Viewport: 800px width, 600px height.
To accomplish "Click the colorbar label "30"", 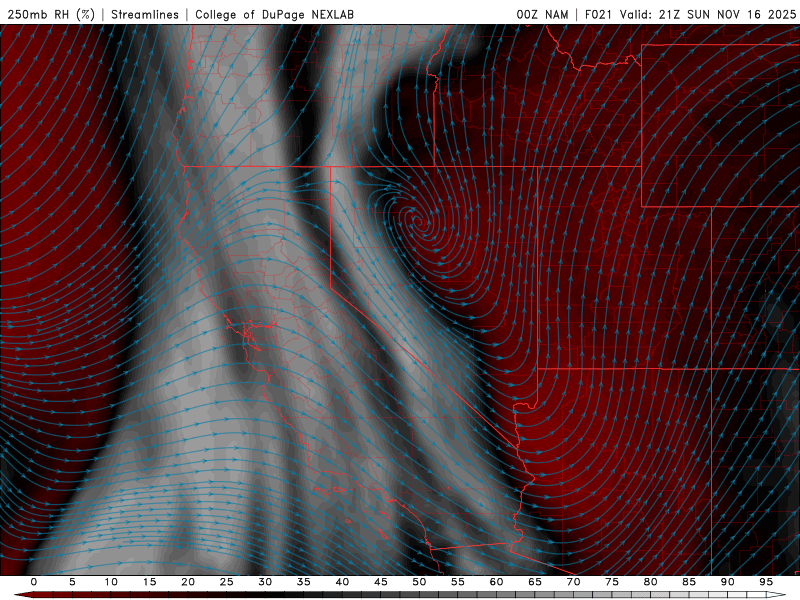I will click(x=265, y=582).
